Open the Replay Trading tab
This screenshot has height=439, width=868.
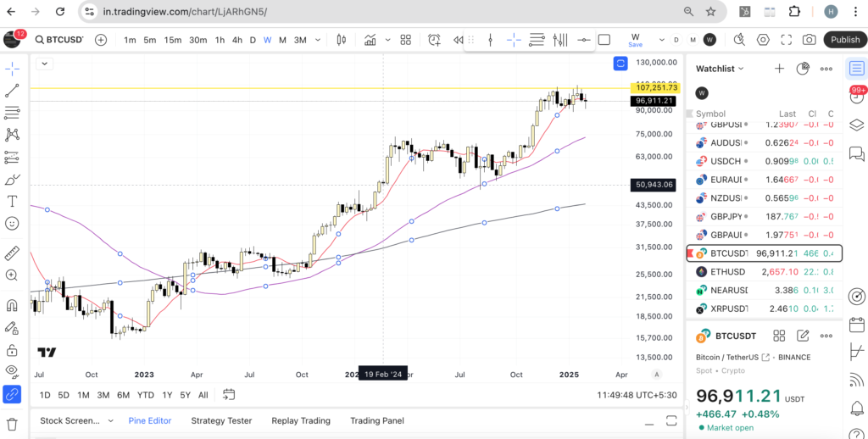(x=301, y=420)
